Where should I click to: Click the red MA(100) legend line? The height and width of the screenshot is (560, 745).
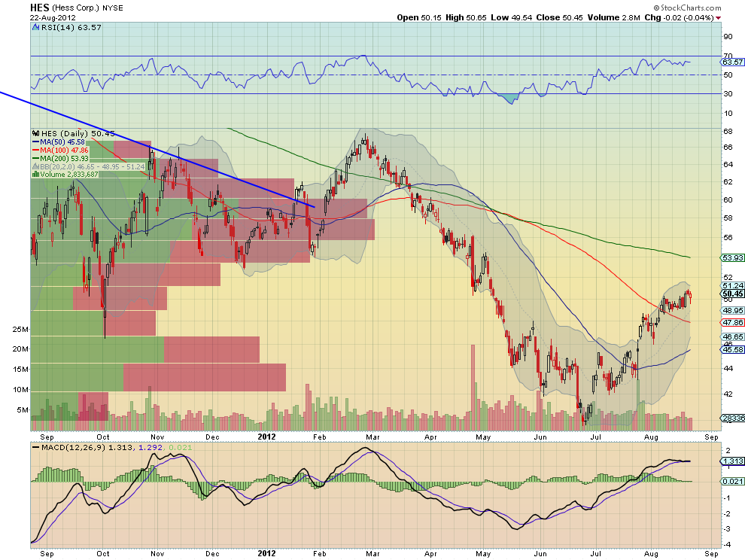coord(35,151)
